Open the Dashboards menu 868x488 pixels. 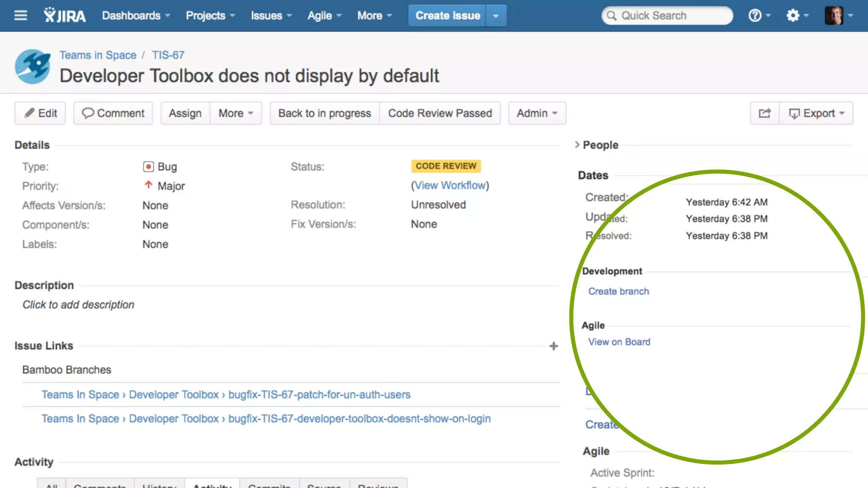(136, 16)
